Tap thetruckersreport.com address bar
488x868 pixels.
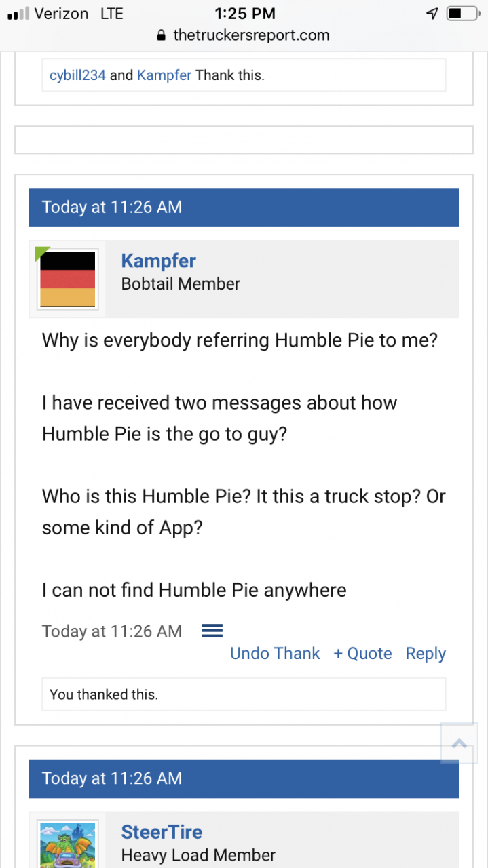tap(250, 35)
